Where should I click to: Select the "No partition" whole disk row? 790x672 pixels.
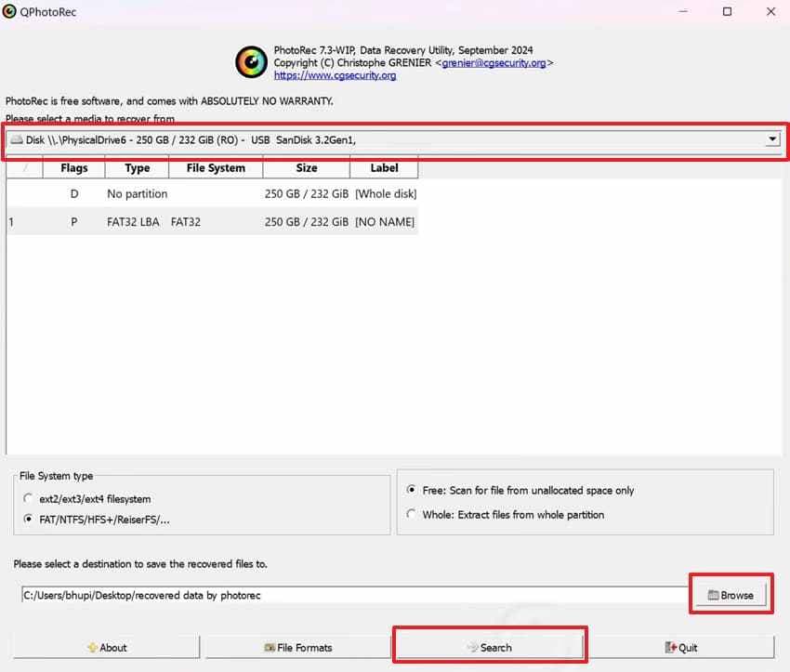coord(212,194)
